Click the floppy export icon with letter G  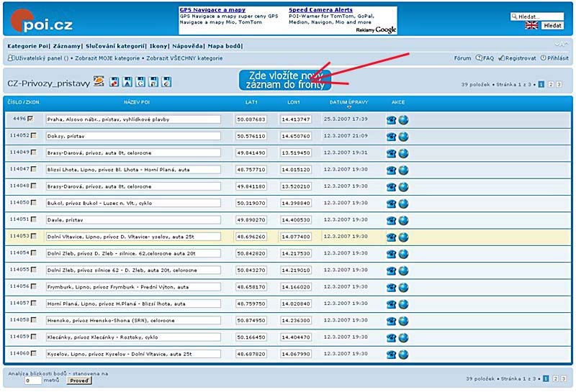tap(140, 82)
